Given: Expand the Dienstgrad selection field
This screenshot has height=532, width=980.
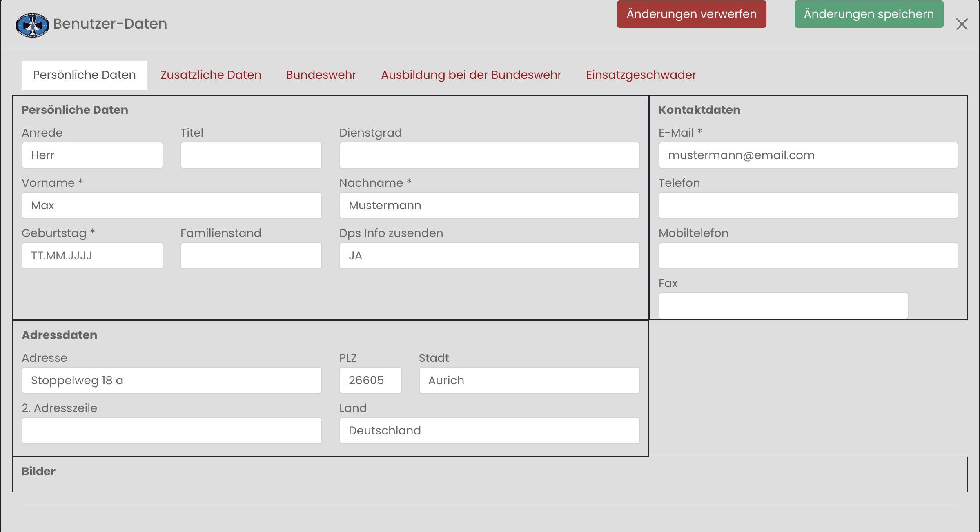Looking at the screenshot, I should tap(489, 155).
